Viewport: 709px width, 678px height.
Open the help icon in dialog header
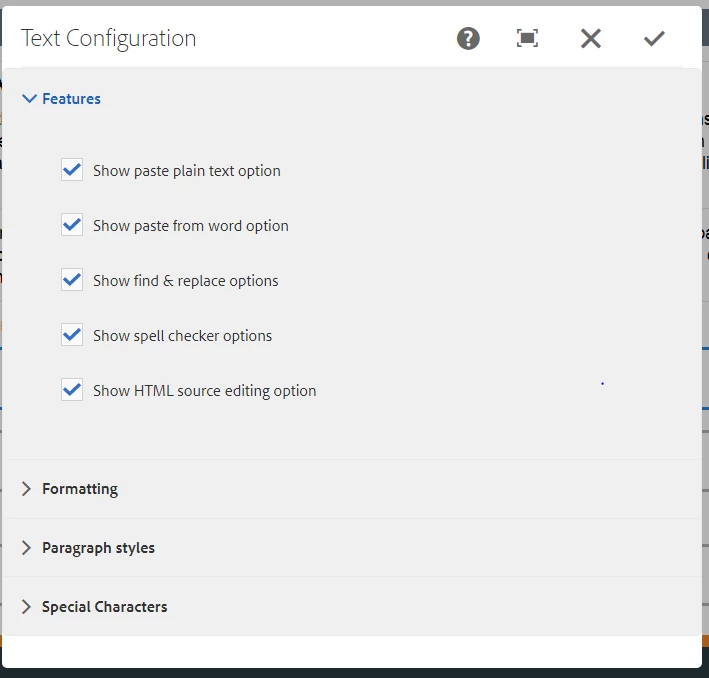(x=468, y=38)
